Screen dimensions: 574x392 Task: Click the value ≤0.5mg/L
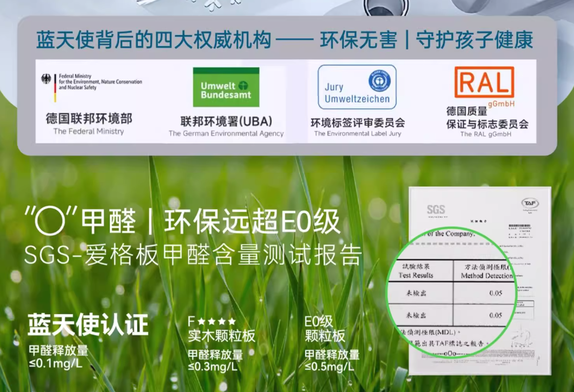coord(329,366)
